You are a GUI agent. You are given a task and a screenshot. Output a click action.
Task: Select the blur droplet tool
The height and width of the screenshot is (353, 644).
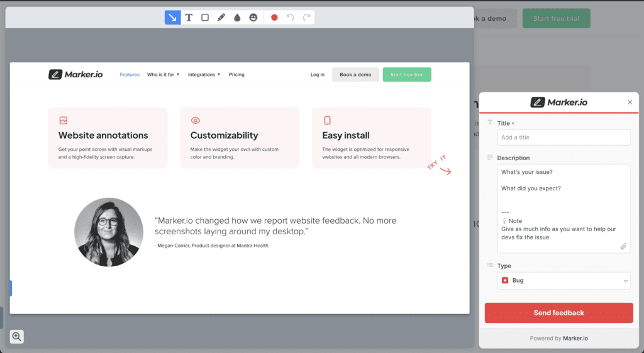[237, 18]
